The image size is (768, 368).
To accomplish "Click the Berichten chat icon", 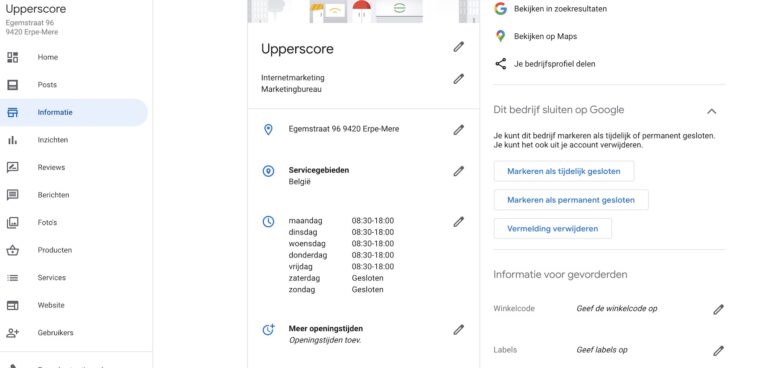I will pos(12,195).
